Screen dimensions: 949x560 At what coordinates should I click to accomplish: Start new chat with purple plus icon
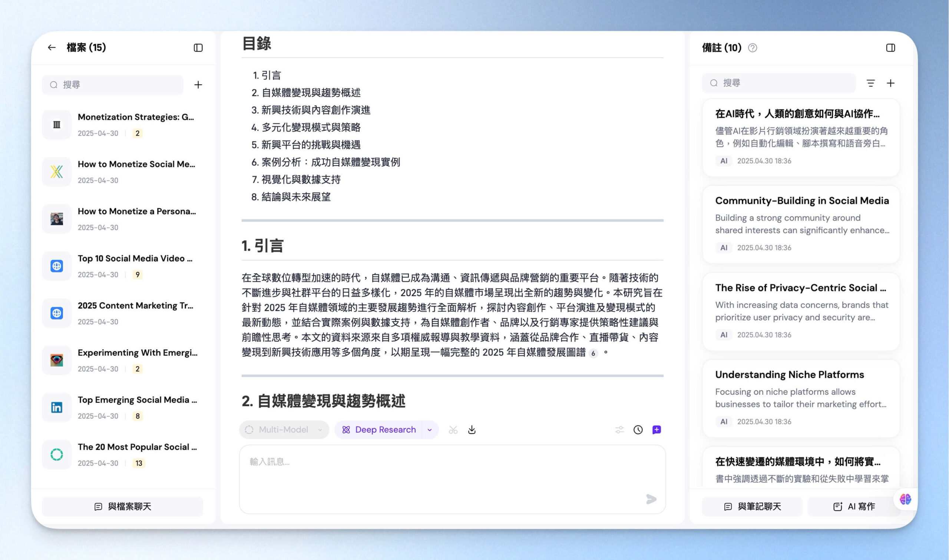[x=657, y=430]
